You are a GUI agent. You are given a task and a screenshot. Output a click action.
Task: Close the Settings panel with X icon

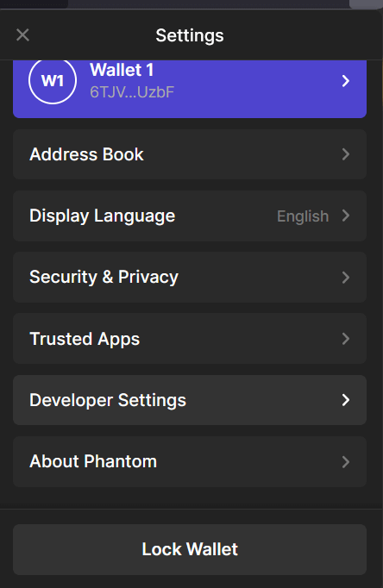[23, 35]
